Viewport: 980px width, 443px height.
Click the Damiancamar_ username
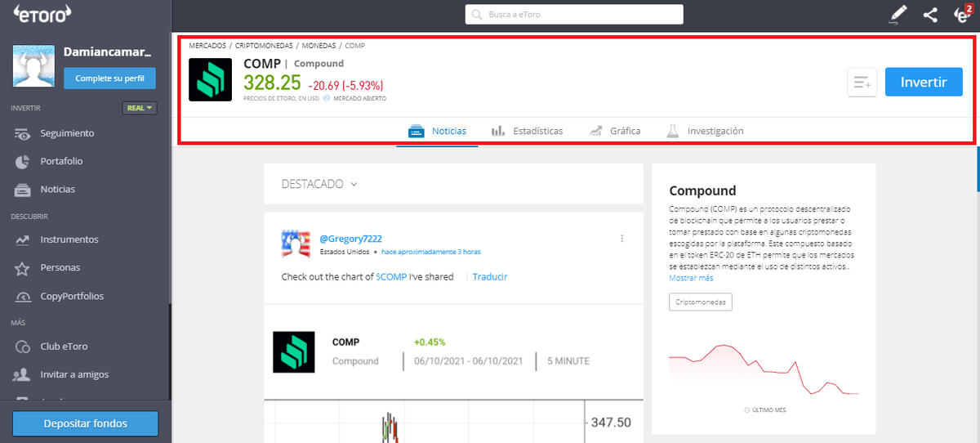click(x=108, y=52)
